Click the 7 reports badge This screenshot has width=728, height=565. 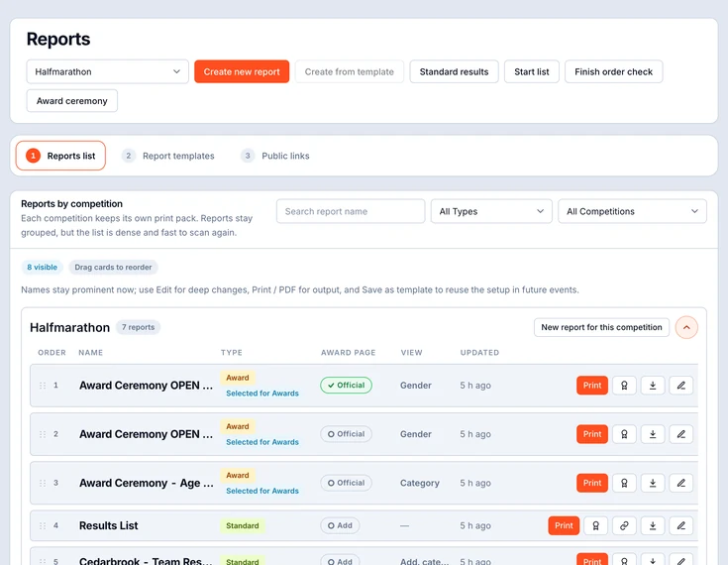pyautogui.click(x=138, y=327)
